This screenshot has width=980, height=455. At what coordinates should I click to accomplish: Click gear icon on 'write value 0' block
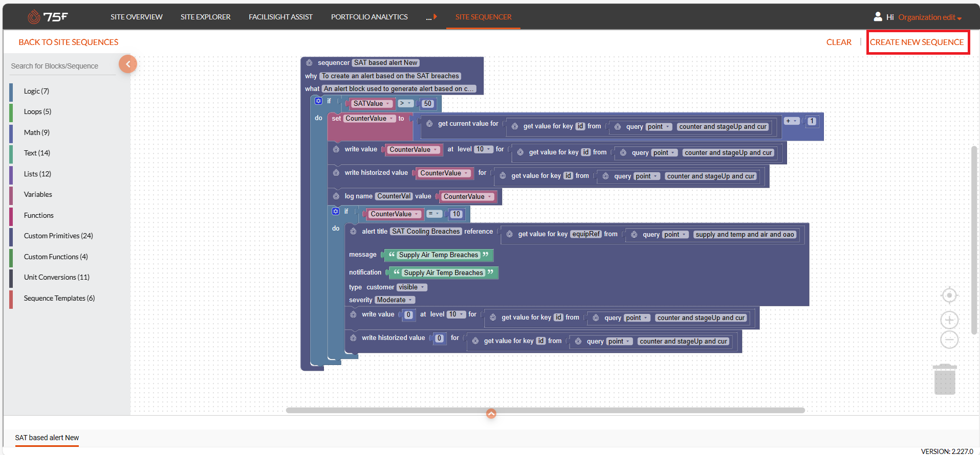pos(353,314)
